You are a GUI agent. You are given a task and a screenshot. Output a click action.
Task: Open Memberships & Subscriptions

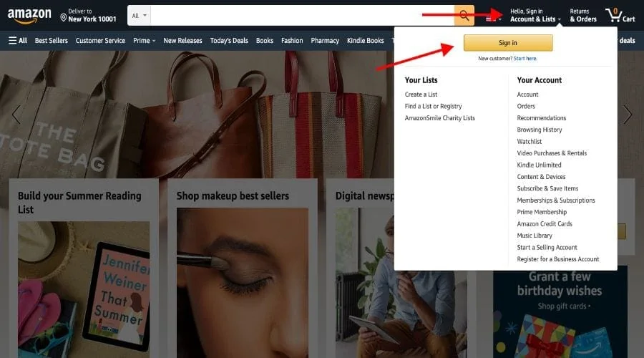click(x=556, y=200)
